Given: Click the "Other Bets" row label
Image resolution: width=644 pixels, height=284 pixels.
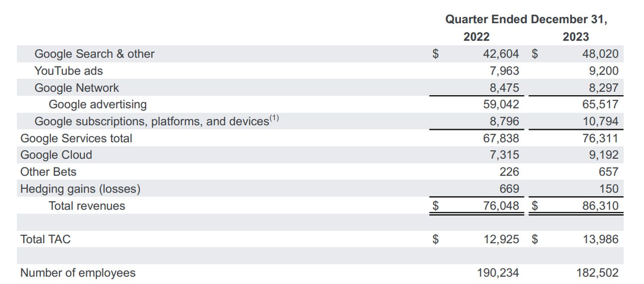Looking at the screenshot, I should (48, 172).
